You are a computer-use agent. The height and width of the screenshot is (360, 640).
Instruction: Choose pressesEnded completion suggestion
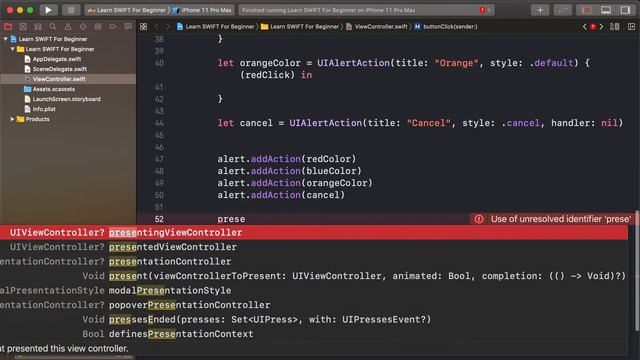coord(313,320)
